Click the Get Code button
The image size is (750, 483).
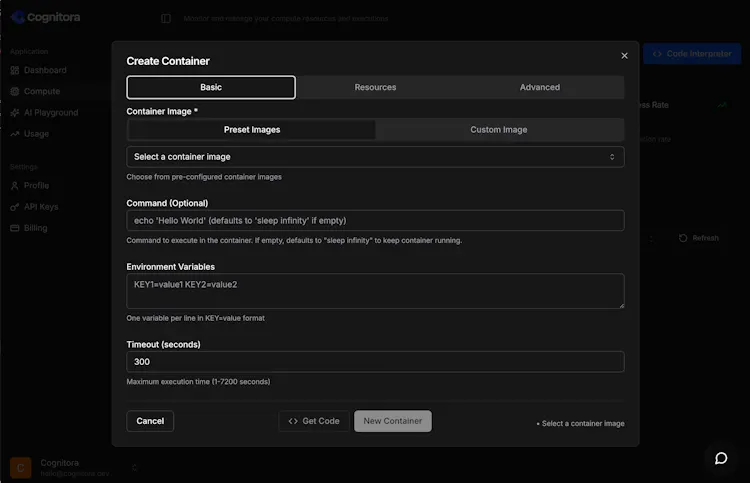[314, 421]
